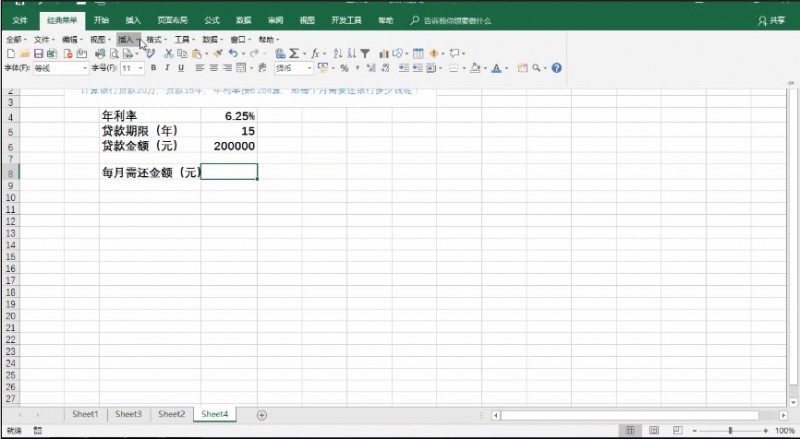Click the zoom slider handle
This screenshot has width=800, height=439.
tap(730, 431)
